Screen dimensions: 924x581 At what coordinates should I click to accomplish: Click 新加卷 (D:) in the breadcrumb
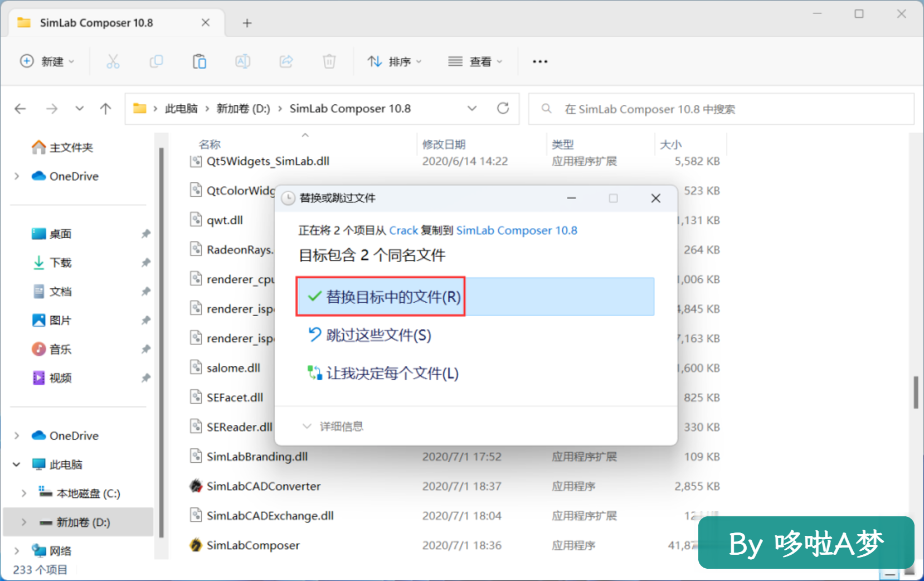point(243,109)
